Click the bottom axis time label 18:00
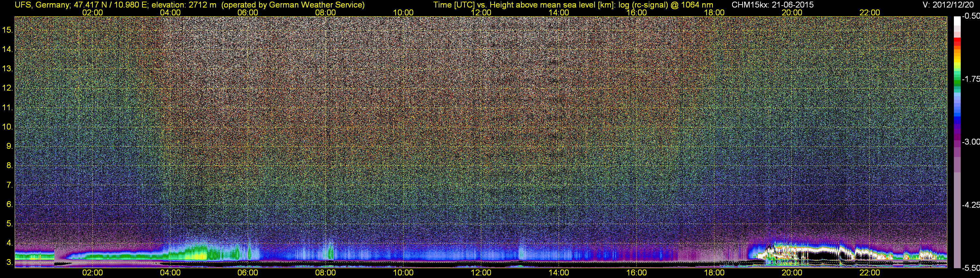 [x=714, y=273]
